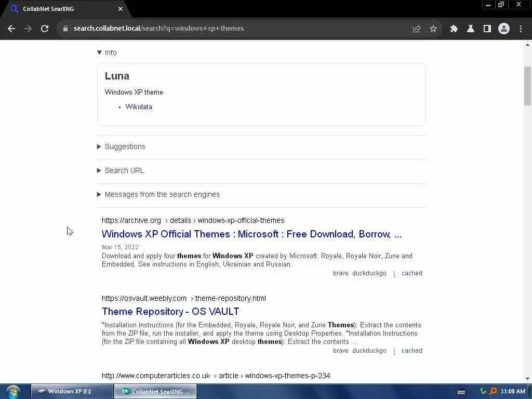The height and width of the screenshot is (399, 532).
Task: Open cached link for archive.org result
Action: click(412, 273)
